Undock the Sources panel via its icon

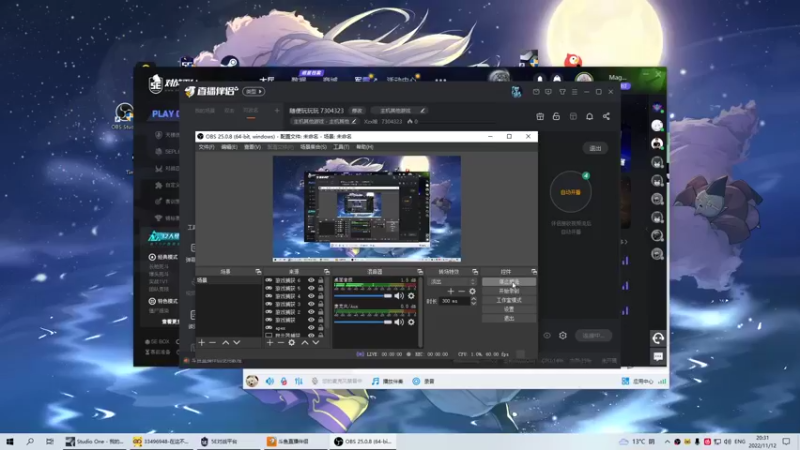(327, 272)
